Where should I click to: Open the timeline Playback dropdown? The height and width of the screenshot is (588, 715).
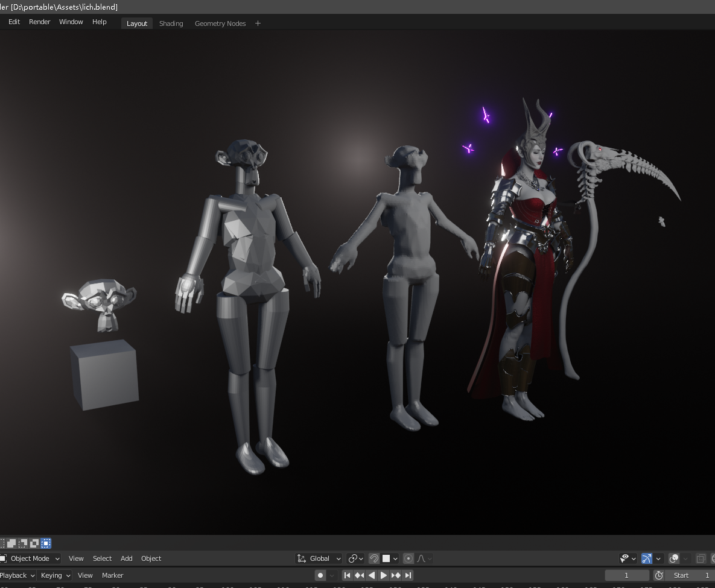click(17, 575)
